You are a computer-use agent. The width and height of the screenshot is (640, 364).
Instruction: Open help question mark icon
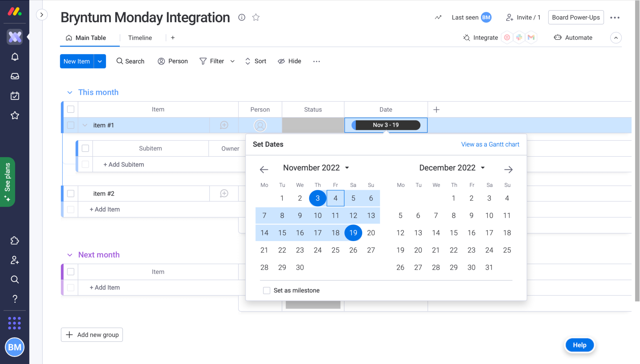[15, 299]
